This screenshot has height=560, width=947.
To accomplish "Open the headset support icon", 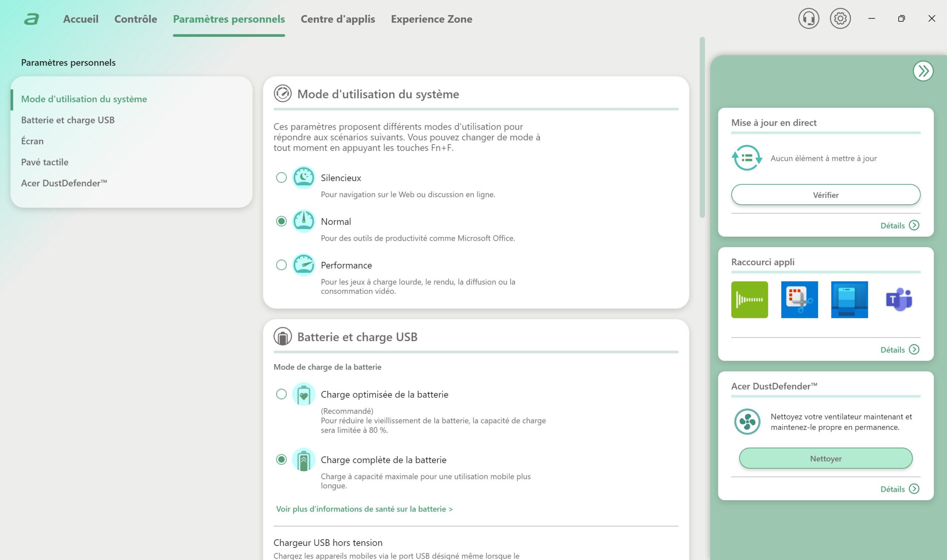I will [808, 18].
